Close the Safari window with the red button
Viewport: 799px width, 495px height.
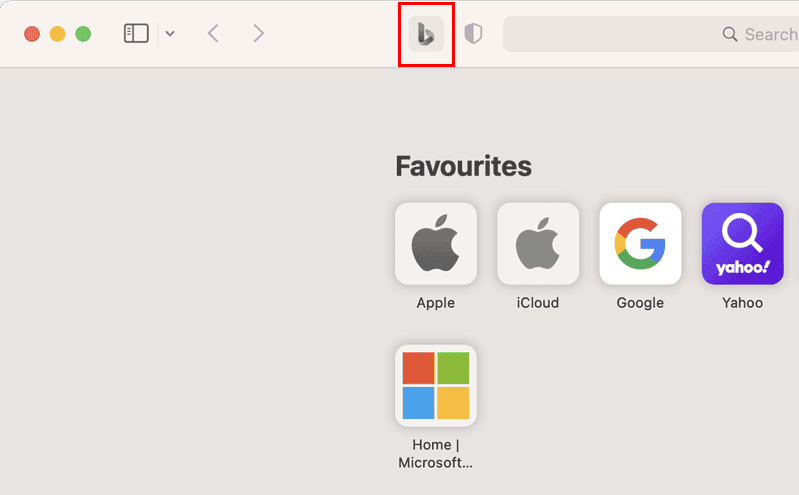32,34
